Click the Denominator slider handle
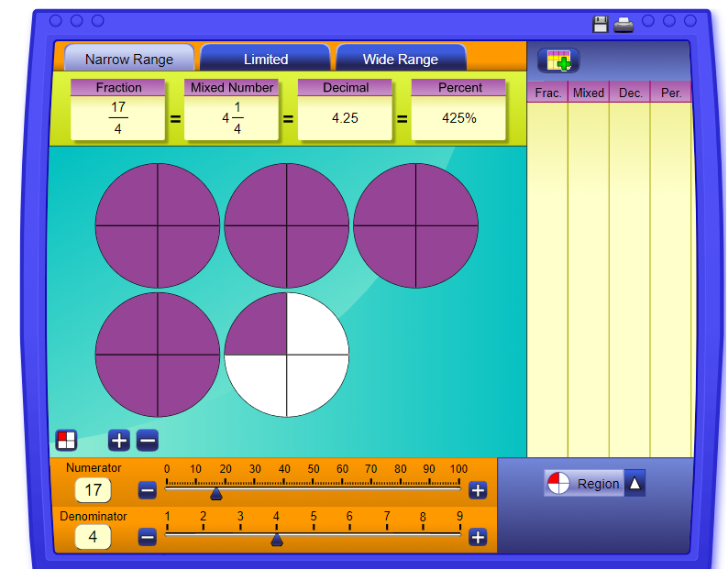Image resolution: width=728 pixels, height=569 pixels. pyautogui.click(x=277, y=540)
